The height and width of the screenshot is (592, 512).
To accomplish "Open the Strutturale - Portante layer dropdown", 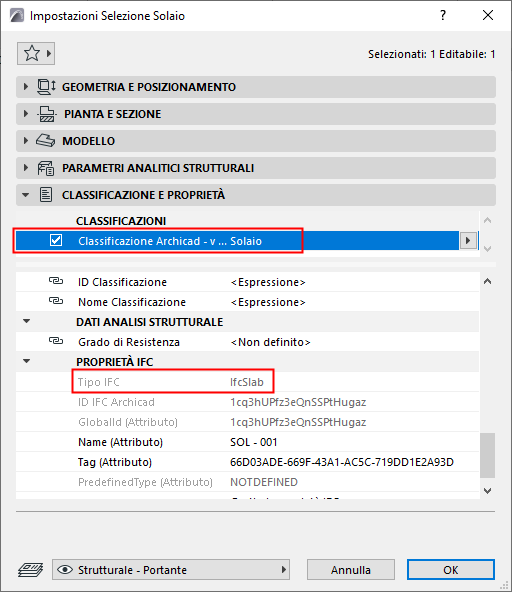I will pos(171,570).
